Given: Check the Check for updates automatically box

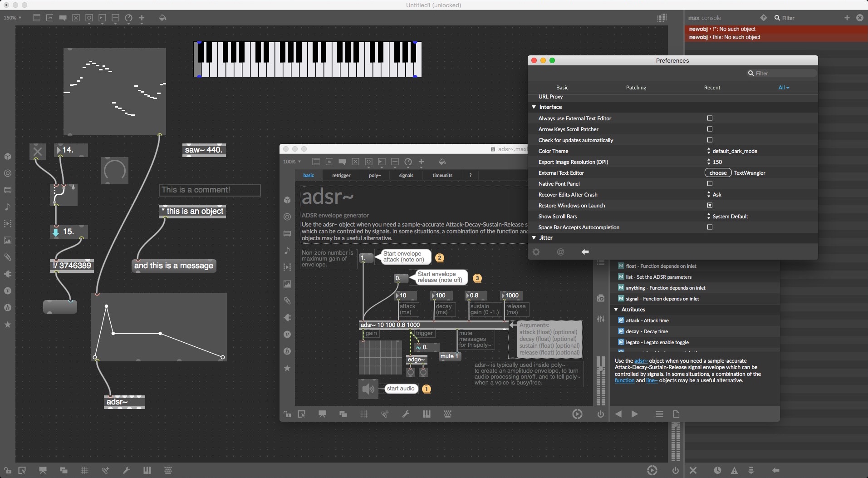Looking at the screenshot, I should [709, 140].
